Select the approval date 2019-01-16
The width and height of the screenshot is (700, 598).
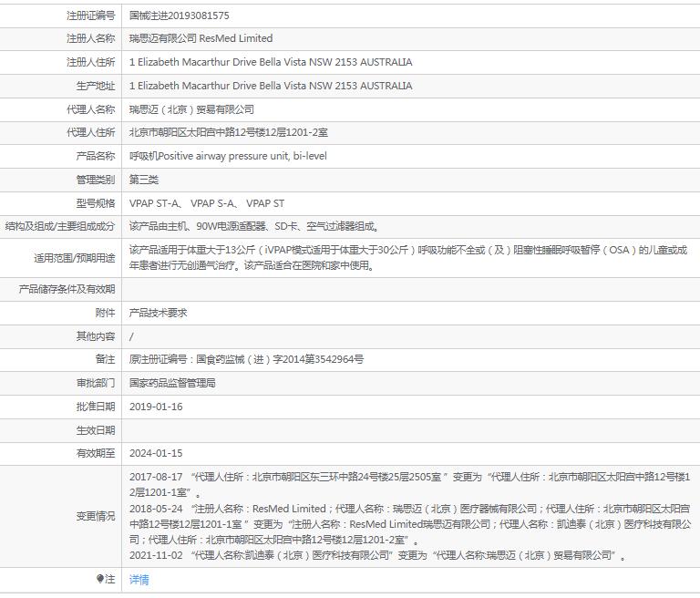coord(156,407)
